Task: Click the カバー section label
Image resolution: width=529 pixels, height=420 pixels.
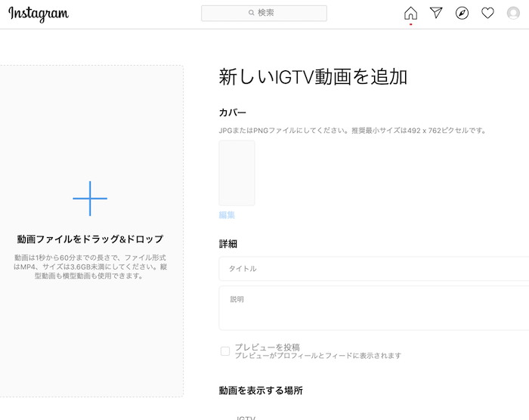Action: (233, 113)
